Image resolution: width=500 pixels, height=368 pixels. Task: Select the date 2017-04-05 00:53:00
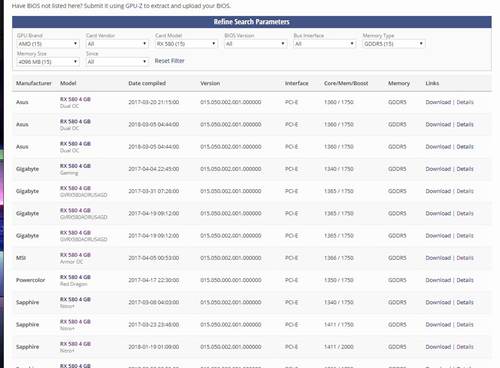click(154, 258)
